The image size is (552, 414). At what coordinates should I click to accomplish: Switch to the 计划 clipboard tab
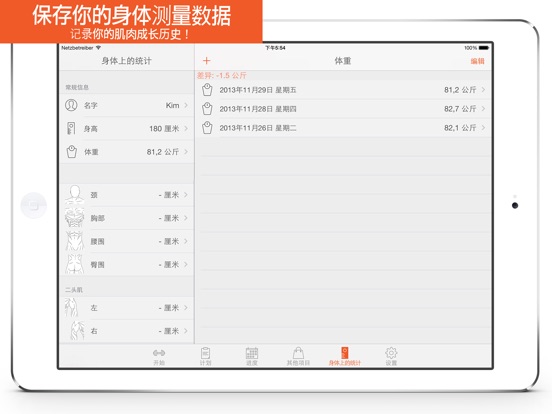(205, 353)
